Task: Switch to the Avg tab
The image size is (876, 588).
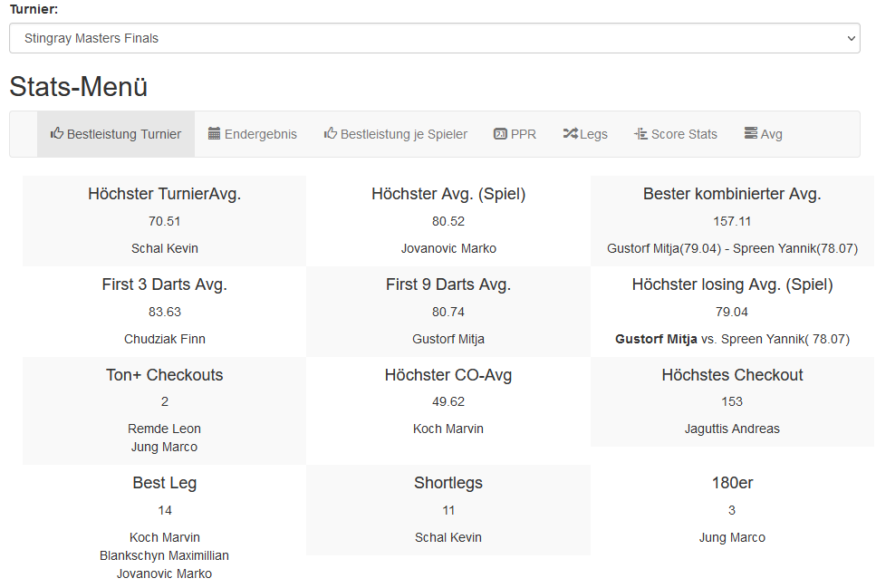Action: tap(772, 134)
